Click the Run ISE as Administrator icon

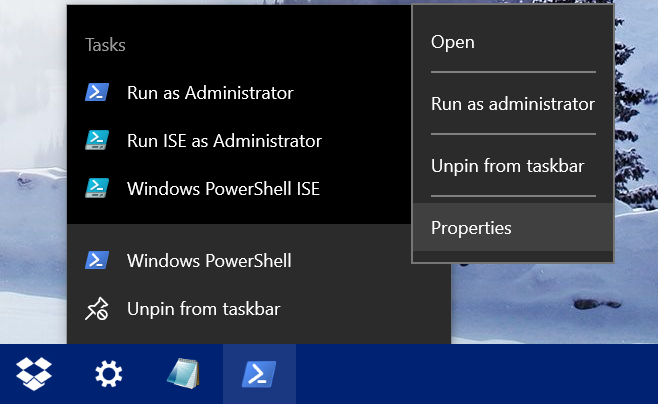tap(97, 140)
